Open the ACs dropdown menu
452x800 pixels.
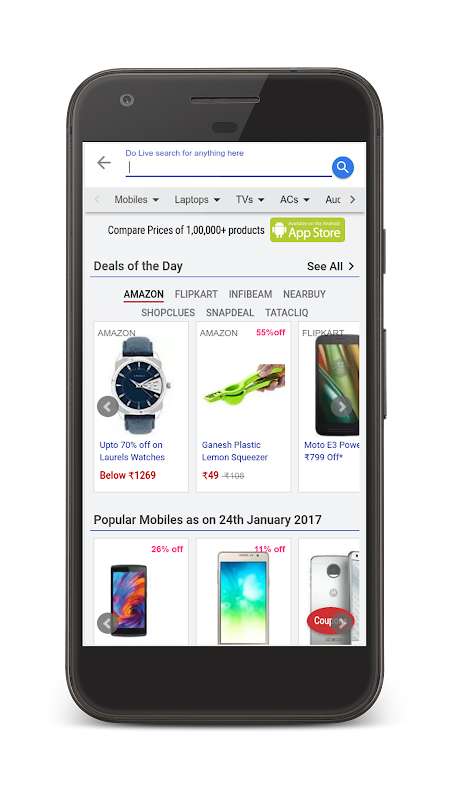[295, 199]
